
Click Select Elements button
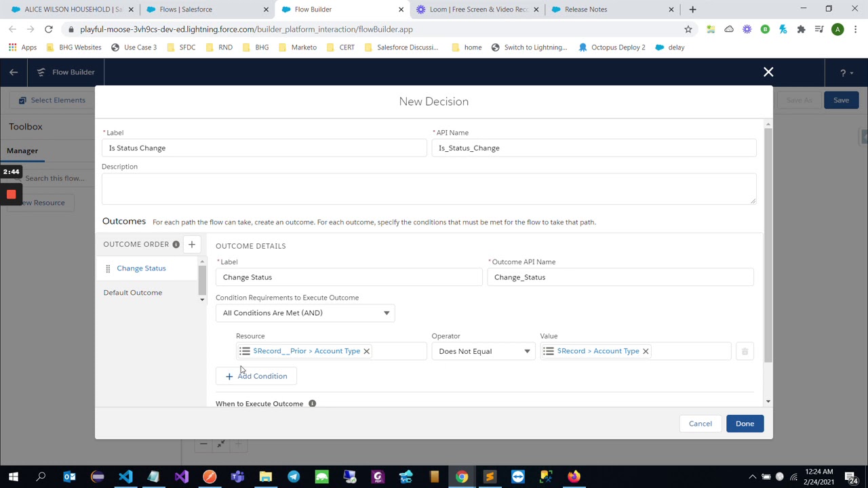(52, 100)
